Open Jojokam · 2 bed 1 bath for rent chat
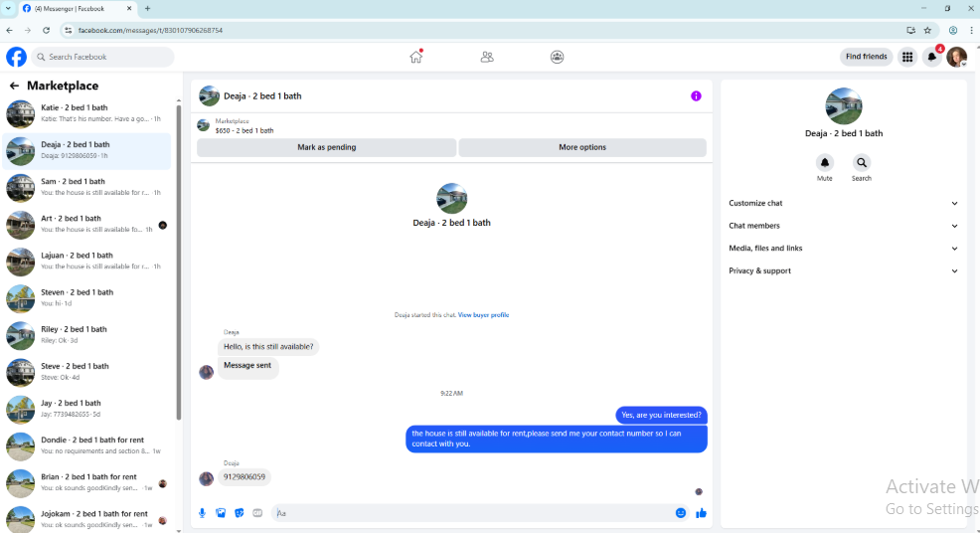This screenshot has width=980, height=533. point(86,519)
